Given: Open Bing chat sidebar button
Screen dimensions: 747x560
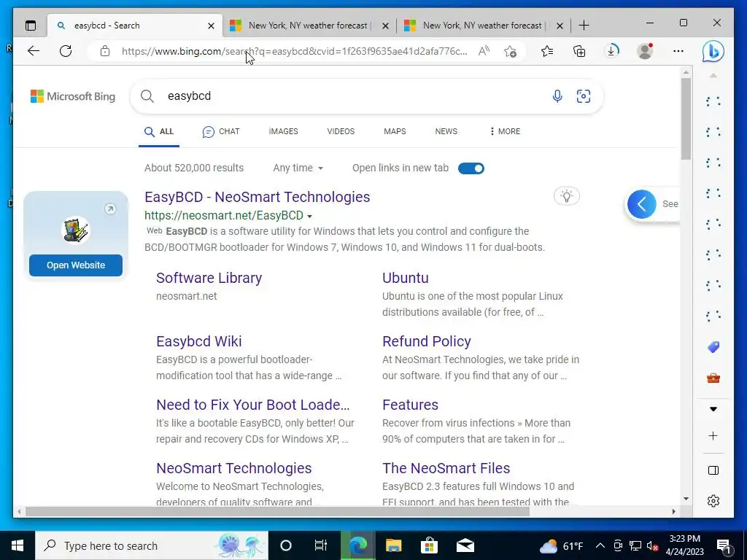Looking at the screenshot, I should [713, 51].
